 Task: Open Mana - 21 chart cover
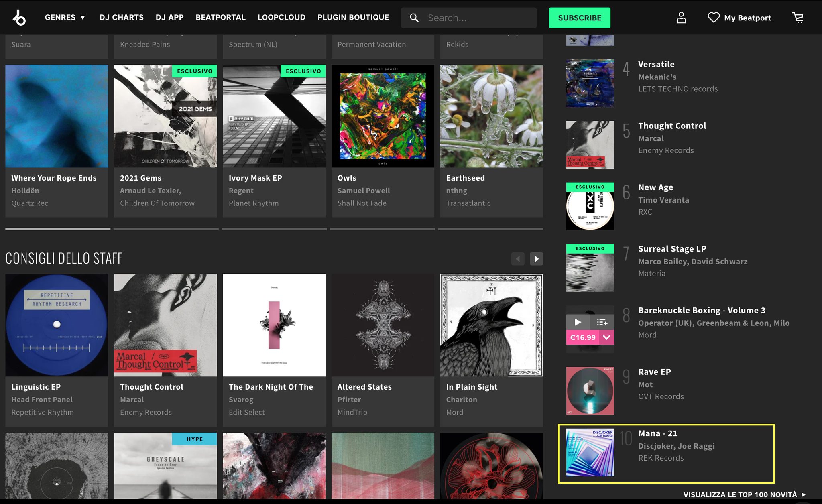(590, 452)
